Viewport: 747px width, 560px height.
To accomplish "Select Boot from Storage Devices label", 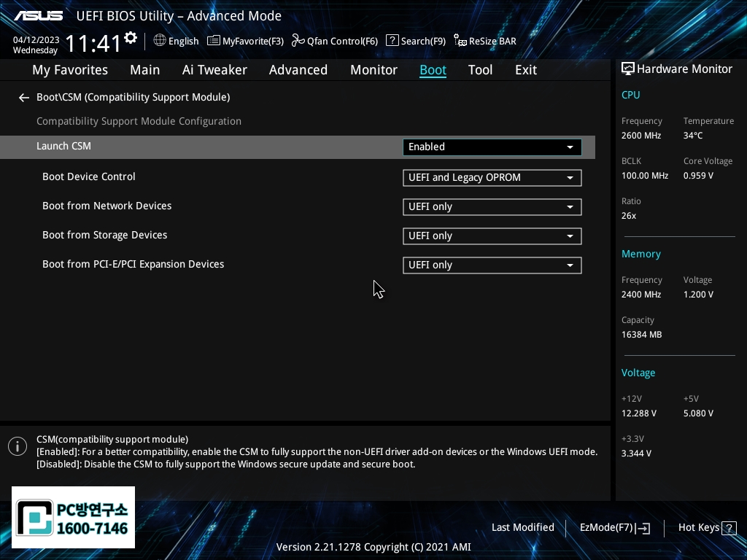I will tap(105, 236).
